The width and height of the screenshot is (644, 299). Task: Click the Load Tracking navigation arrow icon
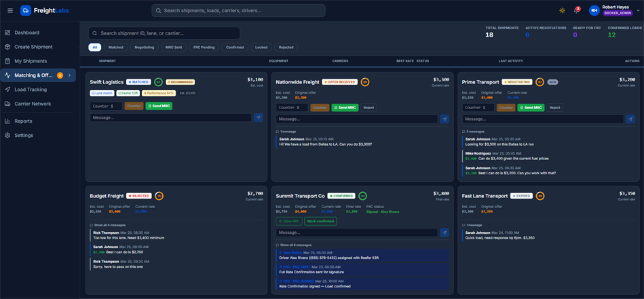[7, 89]
